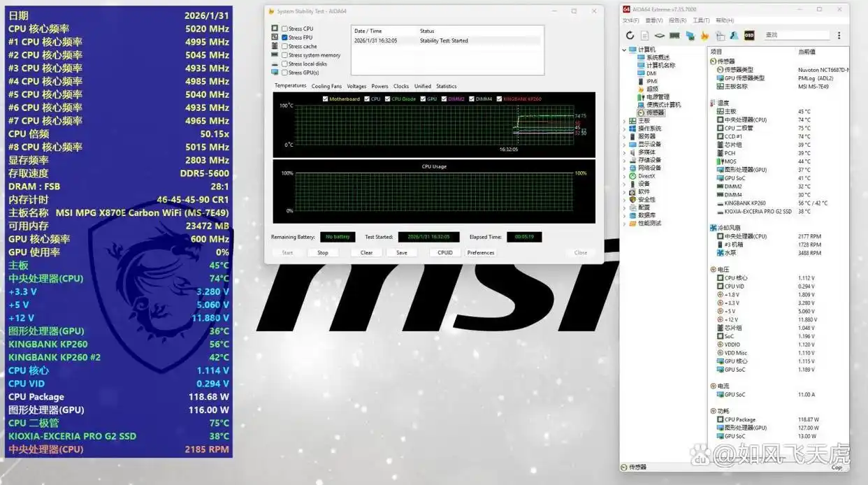The image size is (868, 485).
Task: Click the memory module icon in AIDA64 toolbar
Action: pos(674,34)
